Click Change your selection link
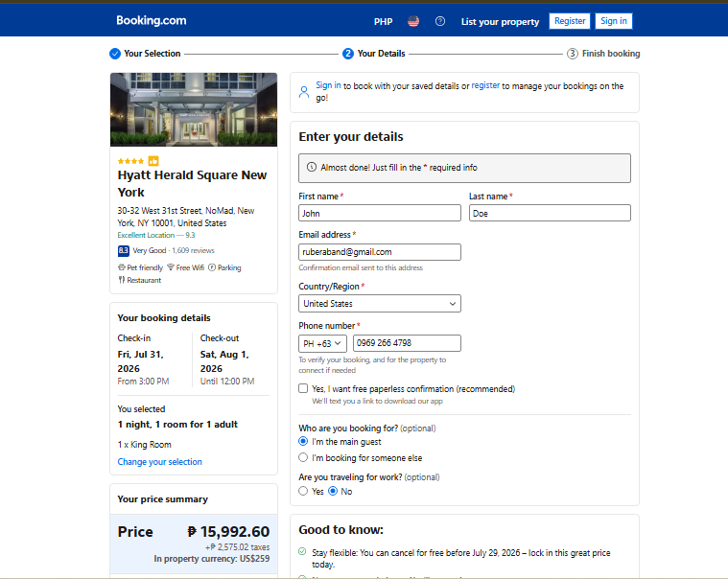Viewport: 728px width, 579px height. 160,462
